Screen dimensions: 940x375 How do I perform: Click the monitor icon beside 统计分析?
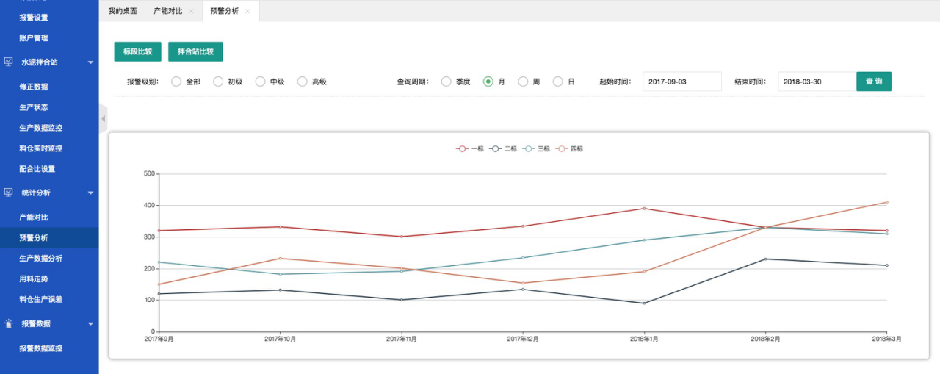[8, 192]
